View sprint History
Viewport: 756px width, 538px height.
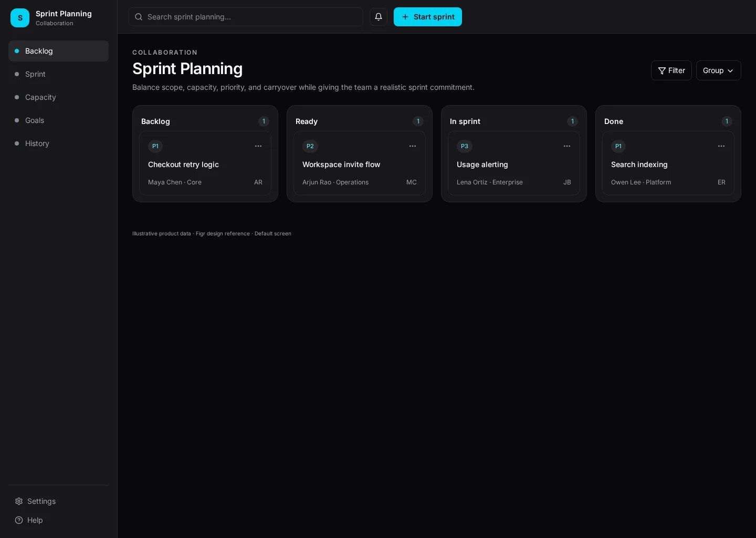pos(58,143)
